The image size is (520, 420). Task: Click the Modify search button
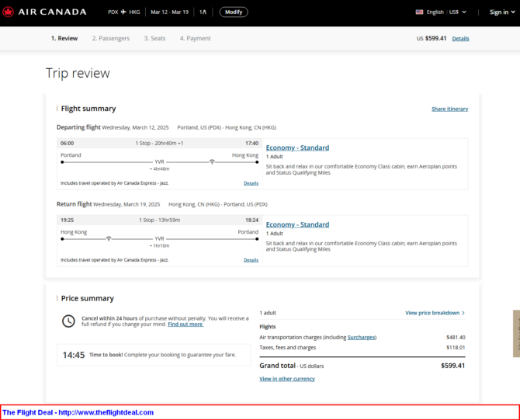point(234,12)
